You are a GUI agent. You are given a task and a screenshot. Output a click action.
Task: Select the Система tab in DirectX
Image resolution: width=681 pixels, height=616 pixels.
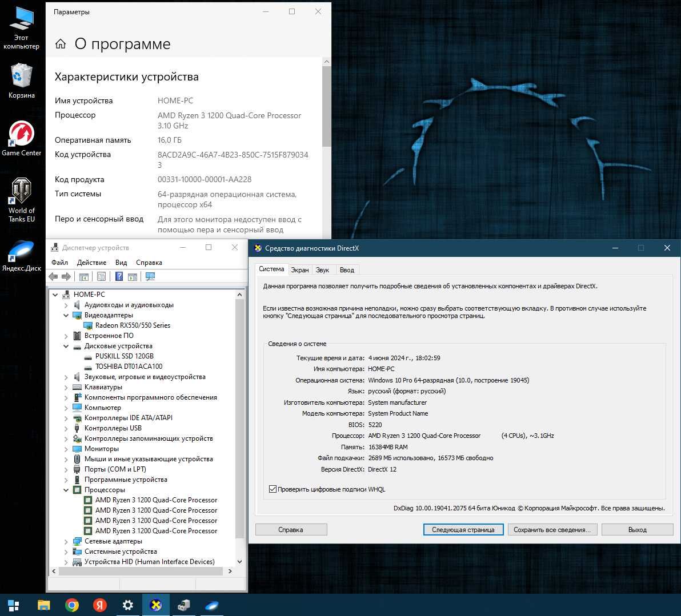click(271, 269)
